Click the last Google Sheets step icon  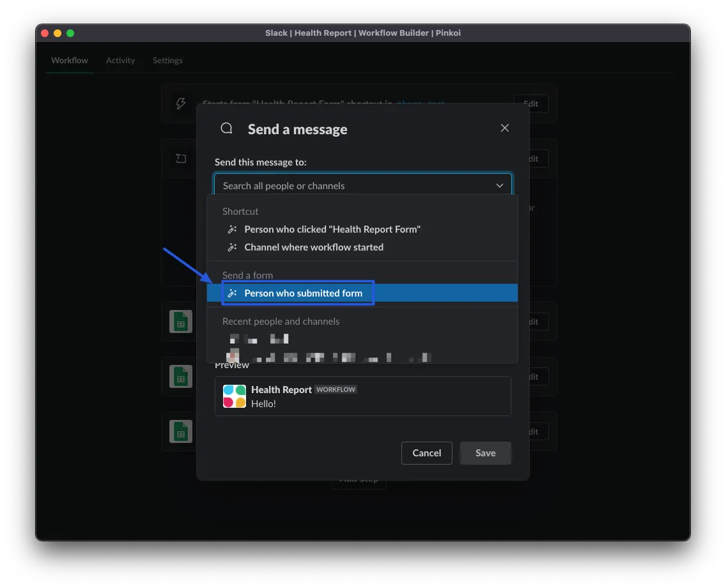(x=181, y=431)
